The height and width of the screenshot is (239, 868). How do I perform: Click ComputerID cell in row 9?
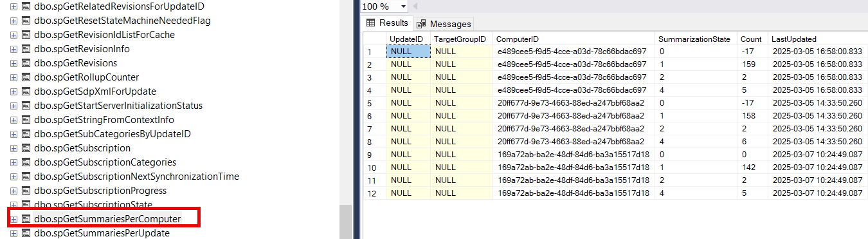point(574,155)
